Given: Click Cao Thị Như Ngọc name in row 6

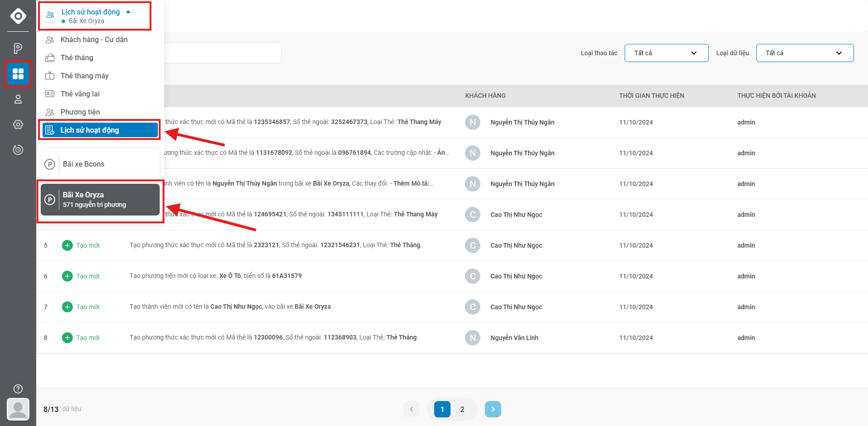Looking at the screenshot, I should pyautogui.click(x=516, y=276).
